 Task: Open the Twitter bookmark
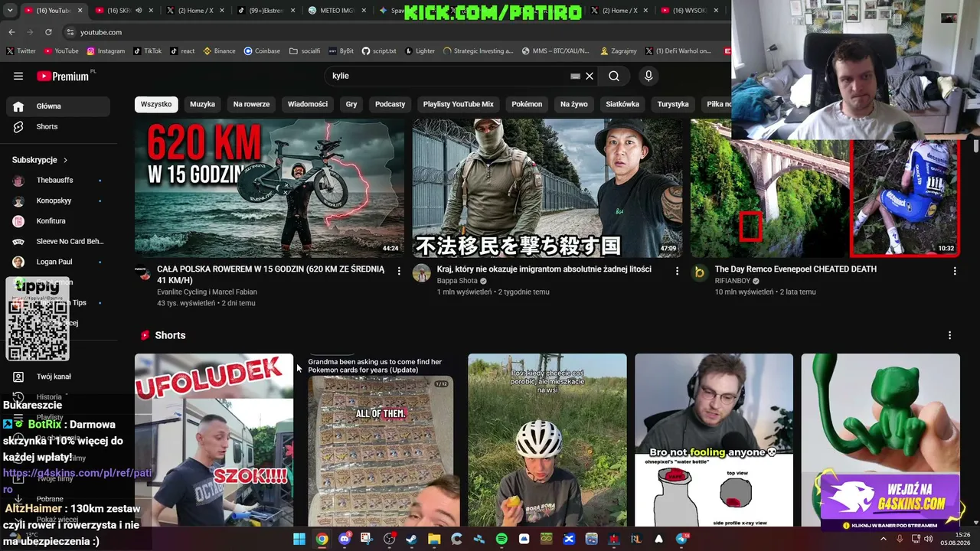pos(21,51)
